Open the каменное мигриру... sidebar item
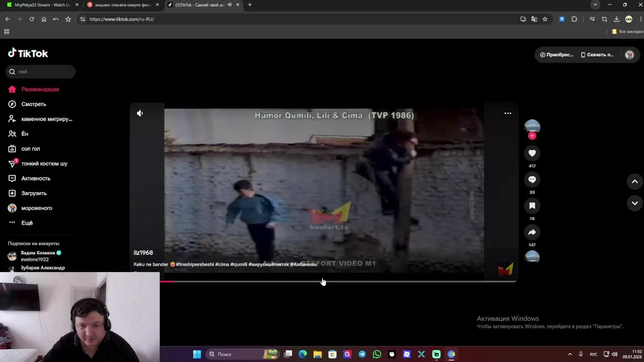 [x=40, y=119]
